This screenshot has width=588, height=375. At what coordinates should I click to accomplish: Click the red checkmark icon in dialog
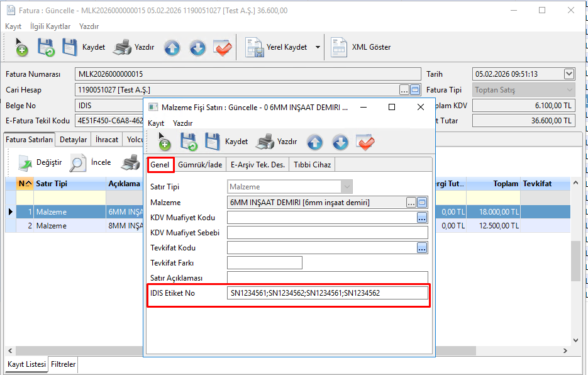[x=365, y=142]
